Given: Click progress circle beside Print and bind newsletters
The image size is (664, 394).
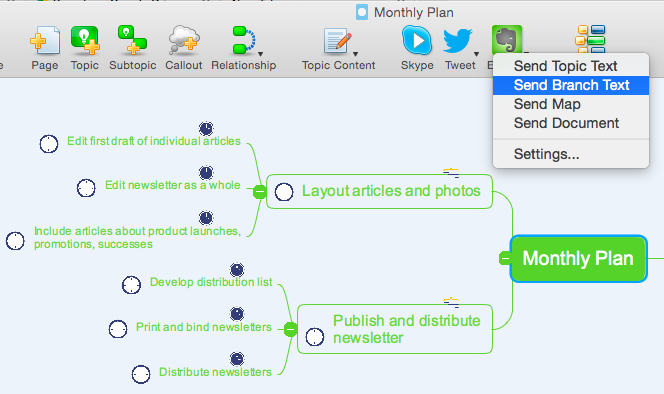Looking at the screenshot, I should [x=118, y=329].
